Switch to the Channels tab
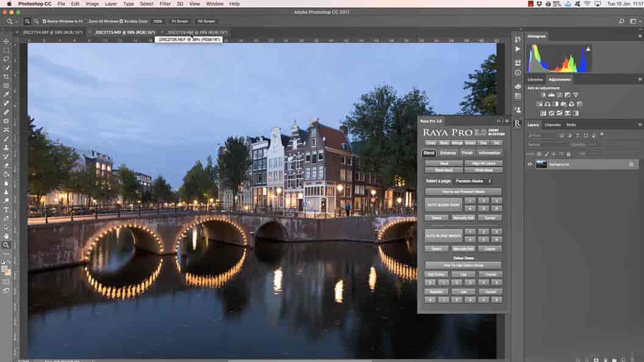 tap(553, 125)
